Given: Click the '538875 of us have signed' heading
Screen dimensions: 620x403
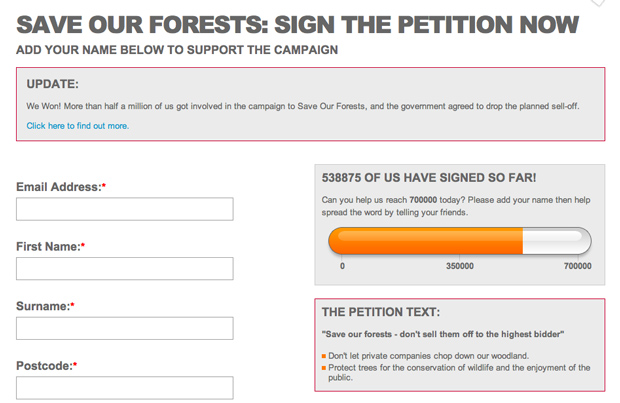Looking at the screenshot, I should (429, 178).
